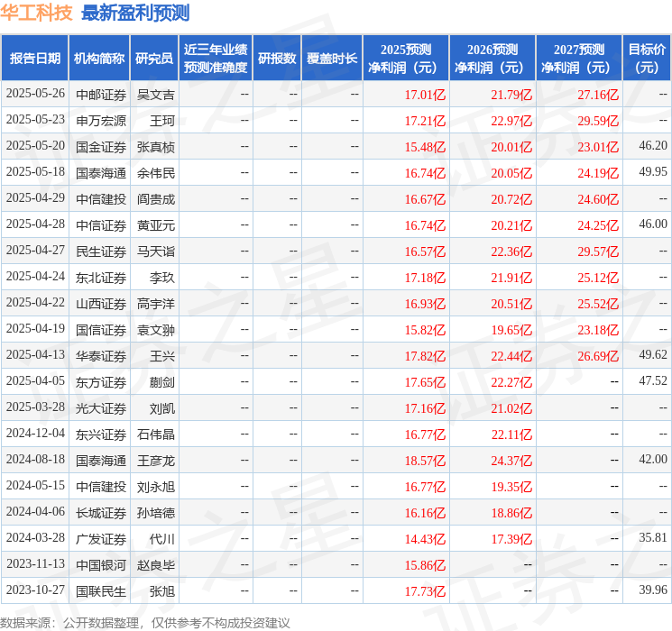Click the 机构简称 column header
672x631 pixels.
click(x=99, y=58)
